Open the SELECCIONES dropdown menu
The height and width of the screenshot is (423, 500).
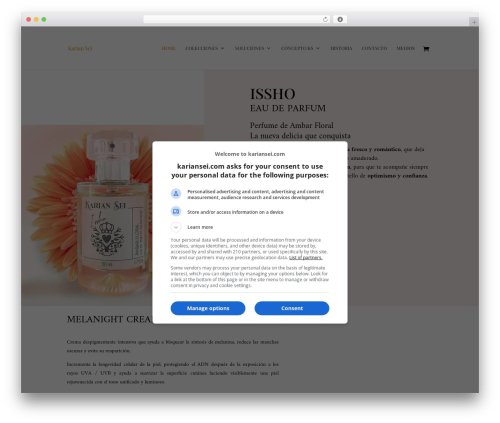(x=252, y=48)
